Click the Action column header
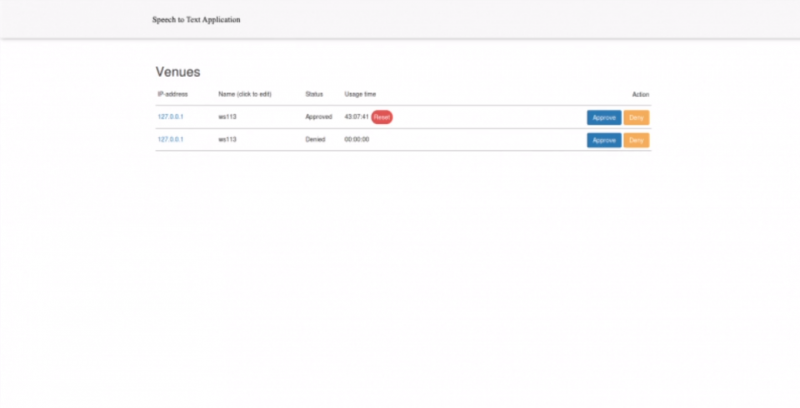800x408 pixels. [x=640, y=94]
